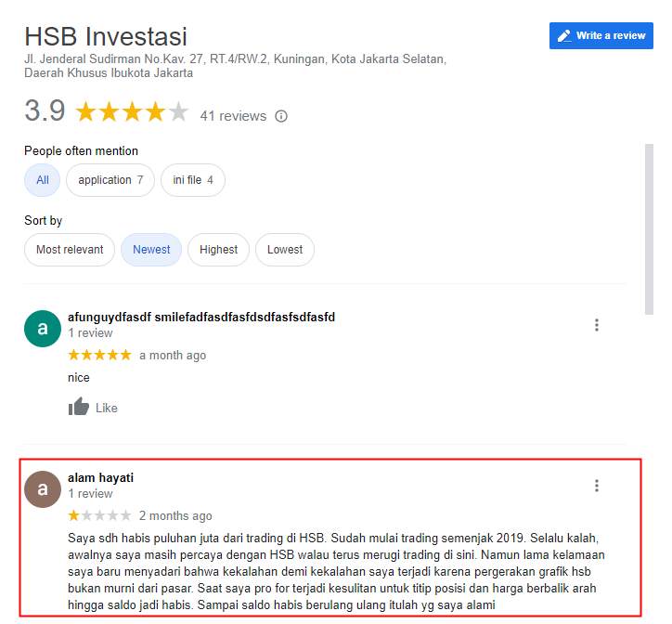Filter reviews by the ini file chip
Viewport: 672px width, 624px height.
[193, 180]
